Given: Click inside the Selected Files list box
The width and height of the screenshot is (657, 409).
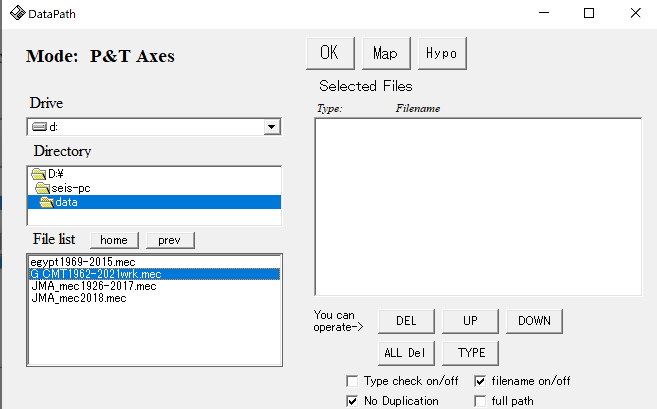Looking at the screenshot, I should click(x=478, y=207).
